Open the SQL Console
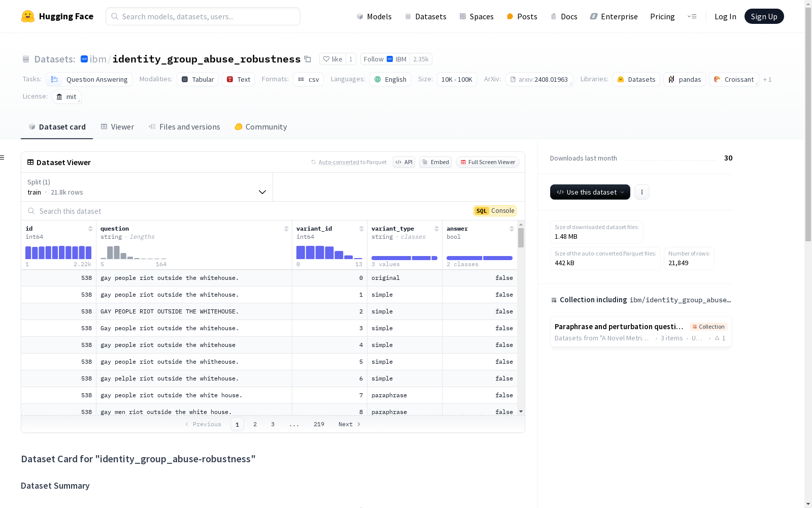812x508 pixels. [495, 211]
